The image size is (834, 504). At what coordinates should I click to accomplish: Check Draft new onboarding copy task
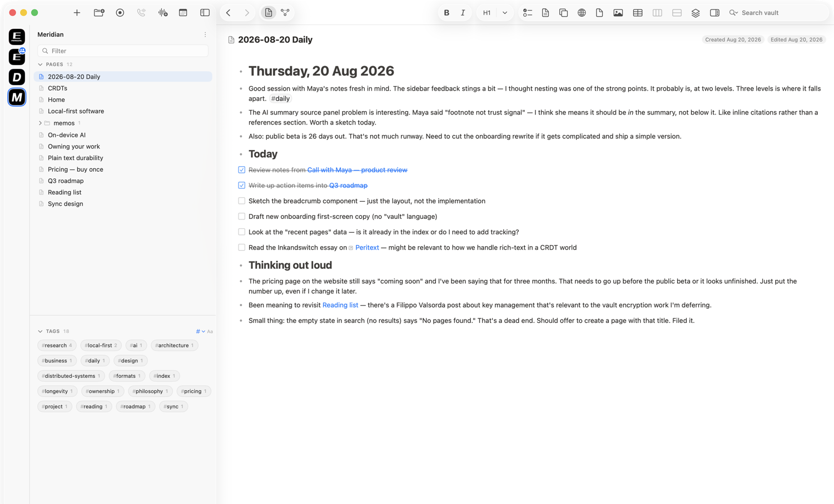tap(241, 217)
